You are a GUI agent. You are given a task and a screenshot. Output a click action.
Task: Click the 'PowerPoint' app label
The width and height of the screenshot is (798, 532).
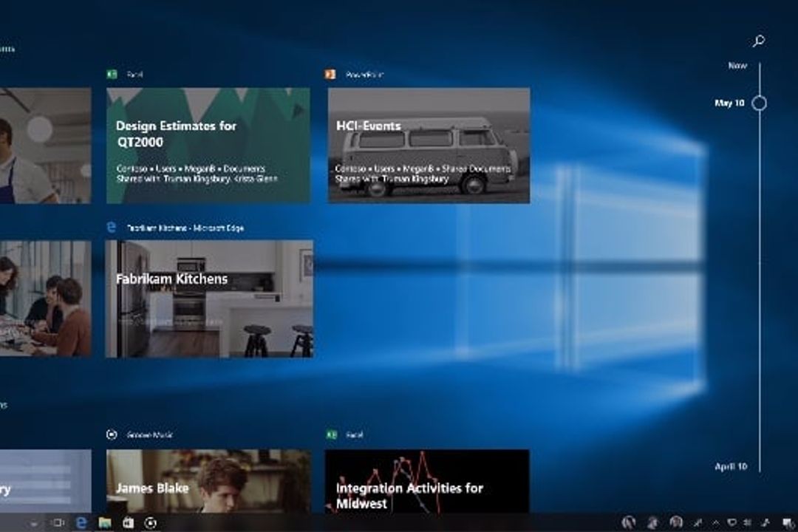tap(364, 75)
